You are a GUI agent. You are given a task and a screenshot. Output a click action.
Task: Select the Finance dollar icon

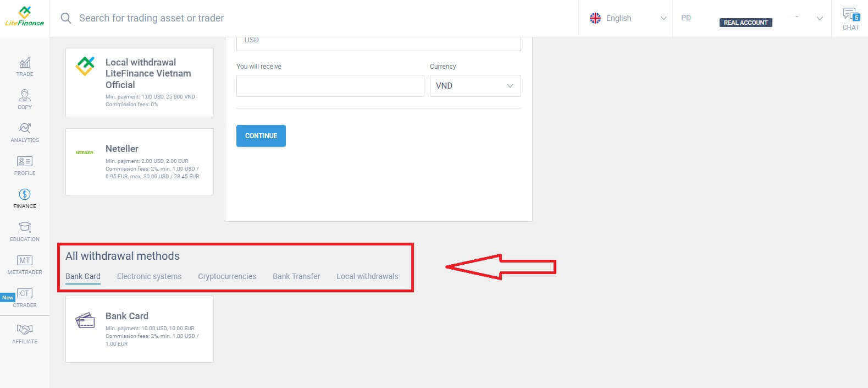(x=25, y=195)
